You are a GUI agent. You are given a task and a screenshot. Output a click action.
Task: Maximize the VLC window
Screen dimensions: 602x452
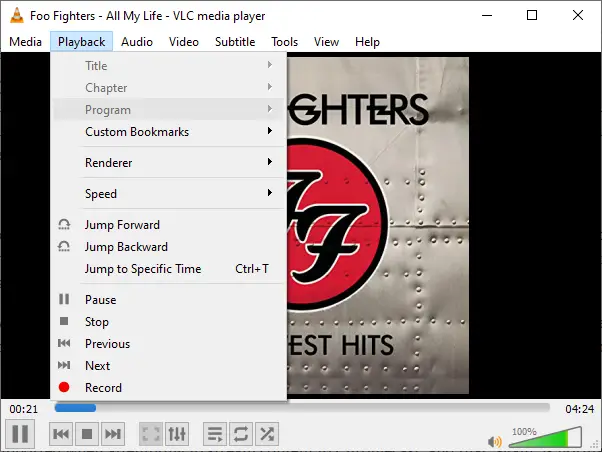pyautogui.click(x=532, y=15)
